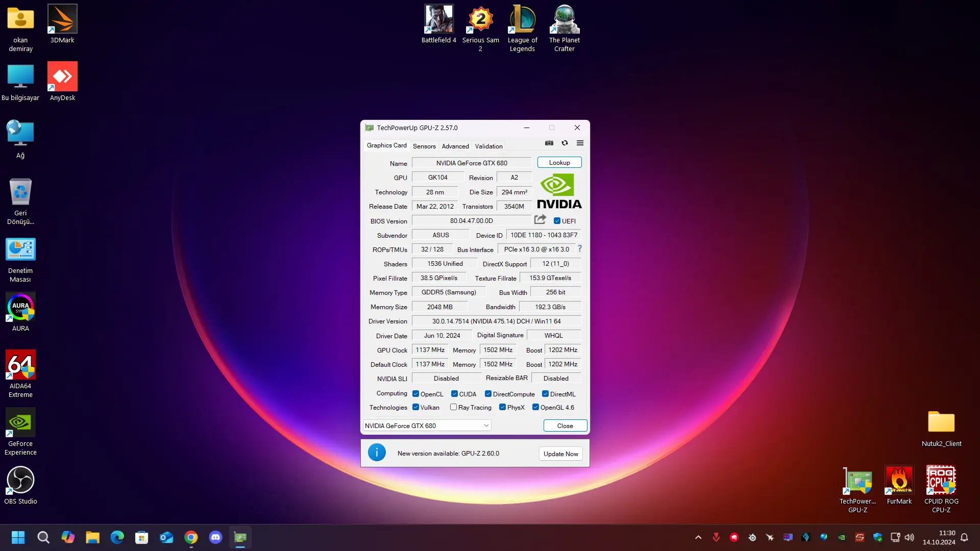
Task: Click the Lookup button
Action: [x=559, y=162]
